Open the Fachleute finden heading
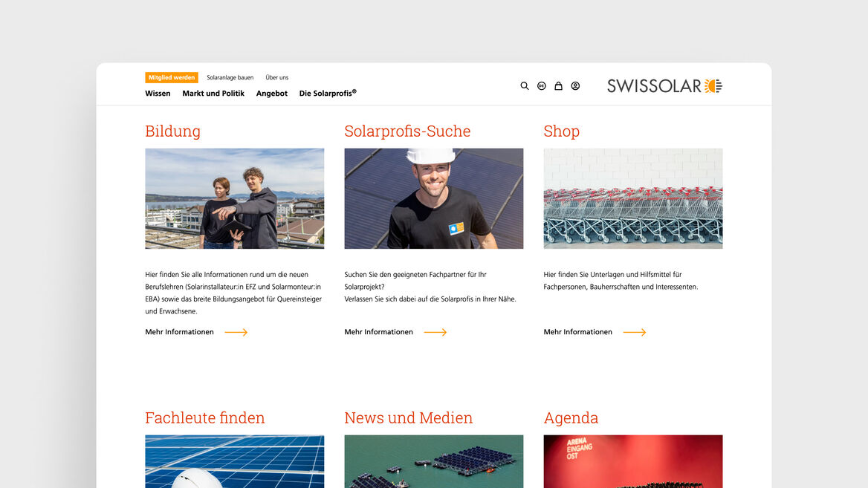The image size is (868, 488). [x=205, y=417]
